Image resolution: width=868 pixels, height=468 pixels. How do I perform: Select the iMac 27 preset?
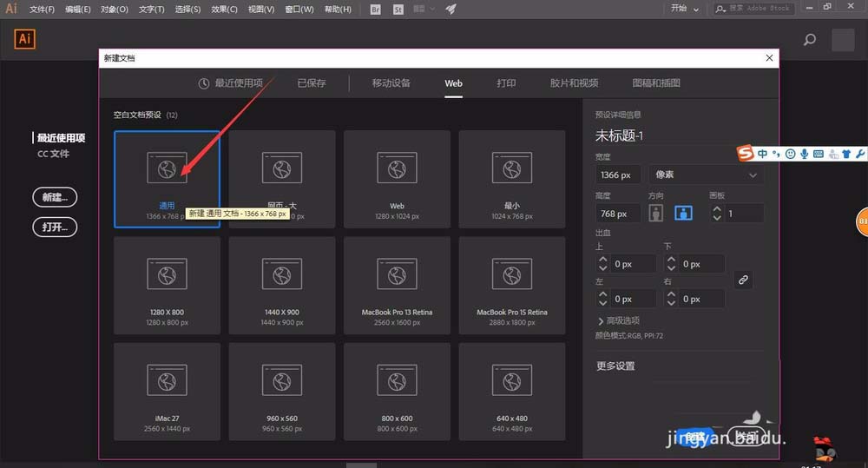[167, 392]
